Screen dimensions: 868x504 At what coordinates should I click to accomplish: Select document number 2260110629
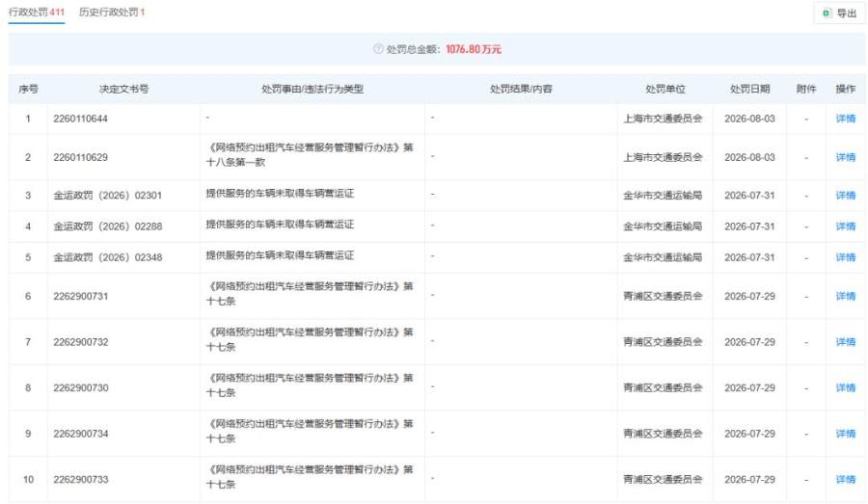(x=80, y=157)
